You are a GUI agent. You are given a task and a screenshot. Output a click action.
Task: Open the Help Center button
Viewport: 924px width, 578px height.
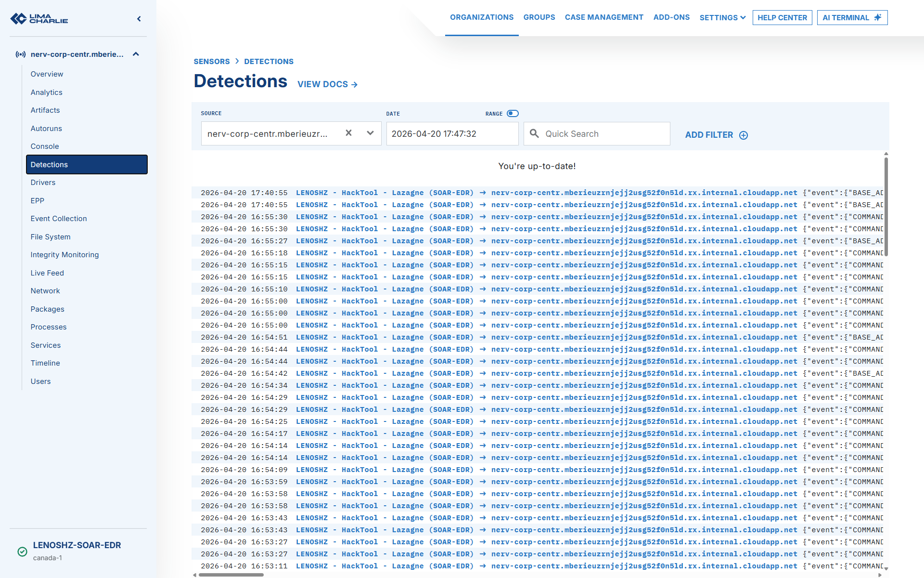[782, 18]
